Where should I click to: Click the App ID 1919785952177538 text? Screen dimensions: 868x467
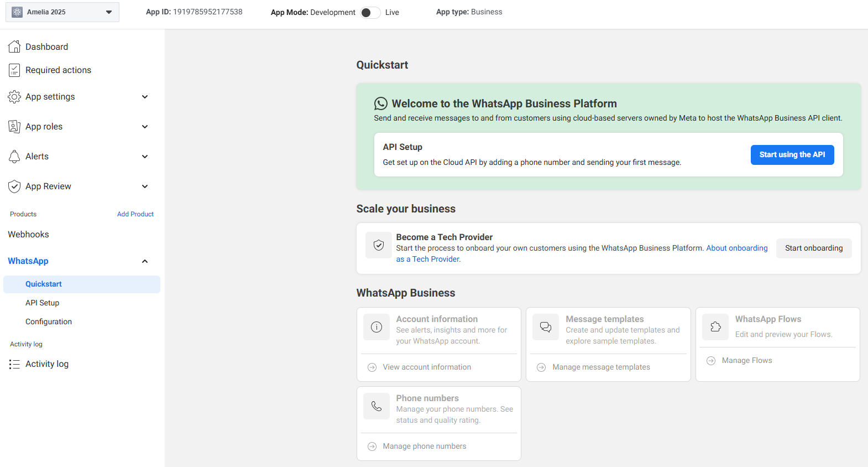pyautogui.click(x=194, y=12)
